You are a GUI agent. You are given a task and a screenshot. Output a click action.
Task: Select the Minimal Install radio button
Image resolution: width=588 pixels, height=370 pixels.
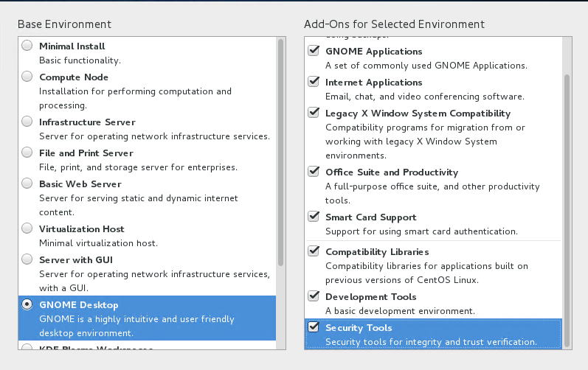27,45
